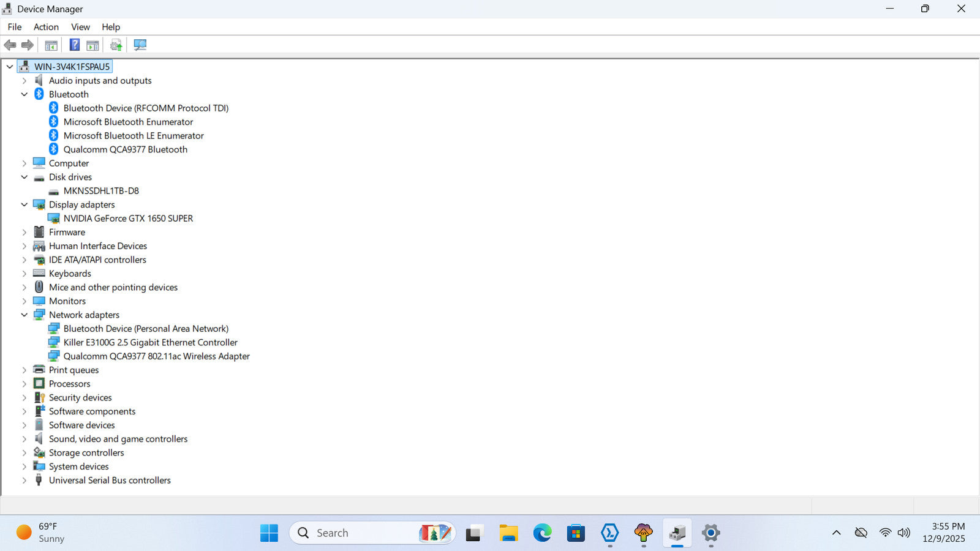Click the network icon beside Killer E3100G Ethernet Controller
This screenshot has width=980, height=551.
pyautogui.click(x=54, y=342)
